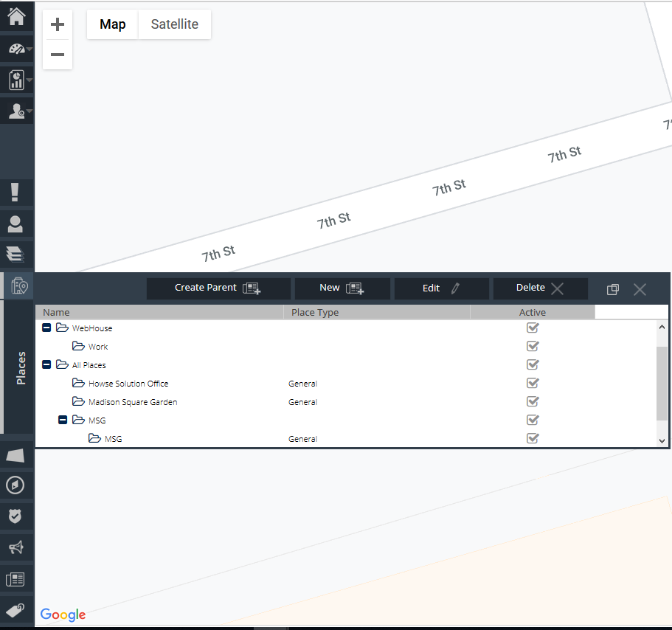Toggle Active checkbox for Work
The width and height of the screenshot is (672, 630).
click(533, 346)
